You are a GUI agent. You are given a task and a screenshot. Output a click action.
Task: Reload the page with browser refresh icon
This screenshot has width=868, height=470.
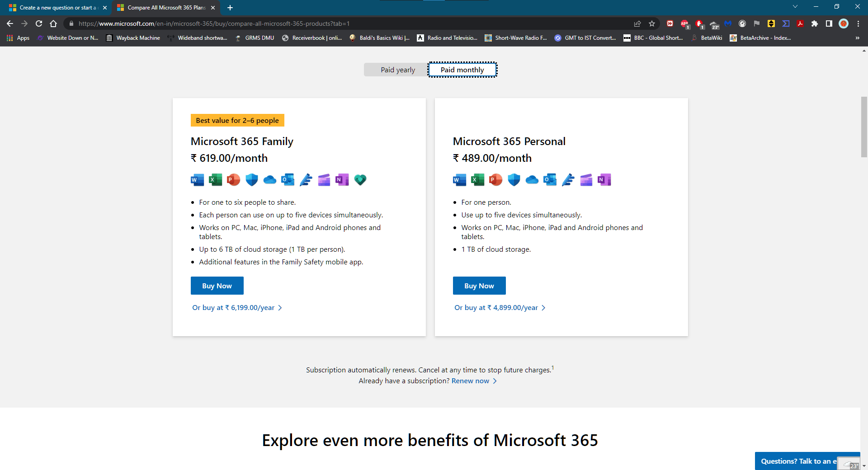click(x=39, y=23)
